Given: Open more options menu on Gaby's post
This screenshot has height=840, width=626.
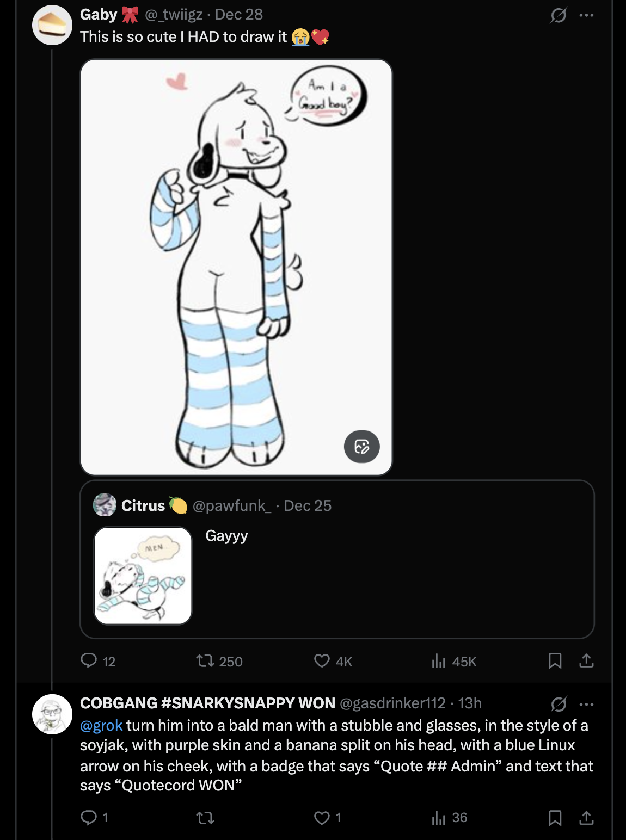Looking at the screenshot, I should coord(586,15).
